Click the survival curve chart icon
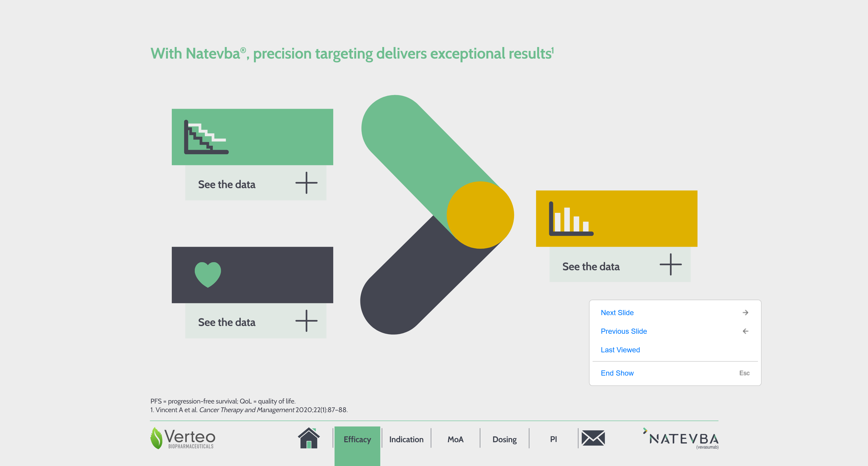 tap(206, 137)
